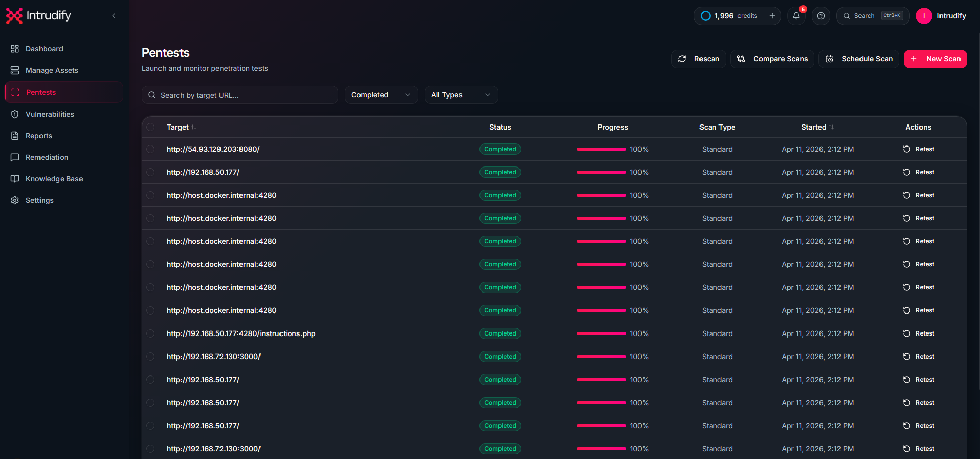Add credits with the plus icon
The height and width of the screenshot is (459, 980).
click(x=772, y=16)
